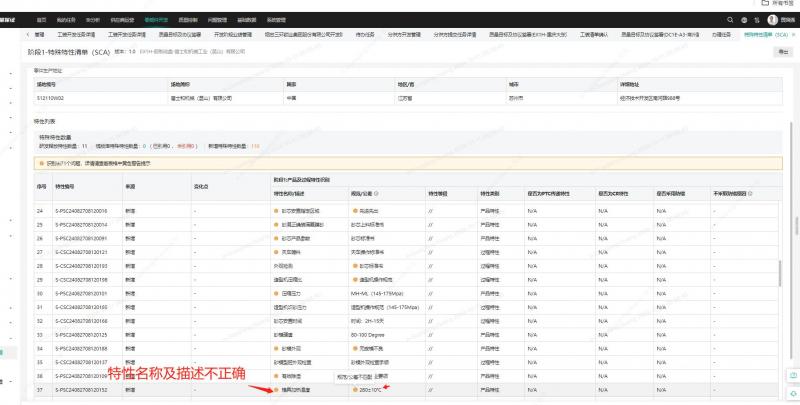The width and height of the screenshot is (800, 405).
Task: Switch to the 工装清单确认 tab
Action: point(594,35)
